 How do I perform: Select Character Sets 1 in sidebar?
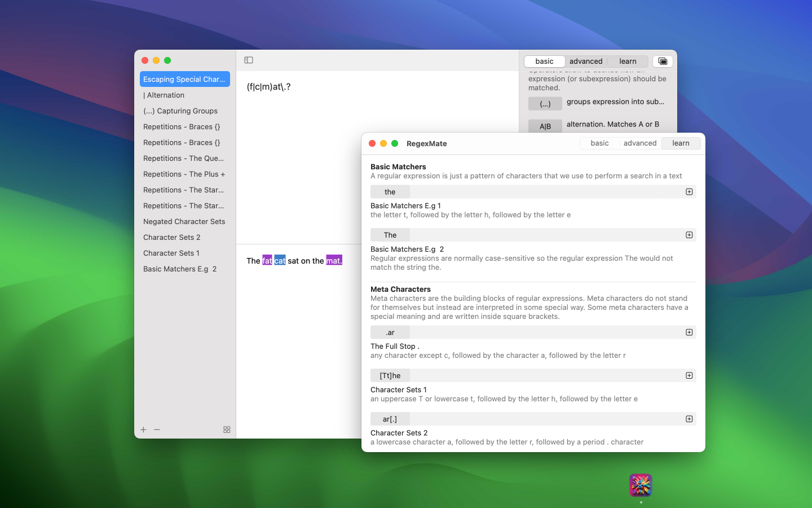(185, 253)
